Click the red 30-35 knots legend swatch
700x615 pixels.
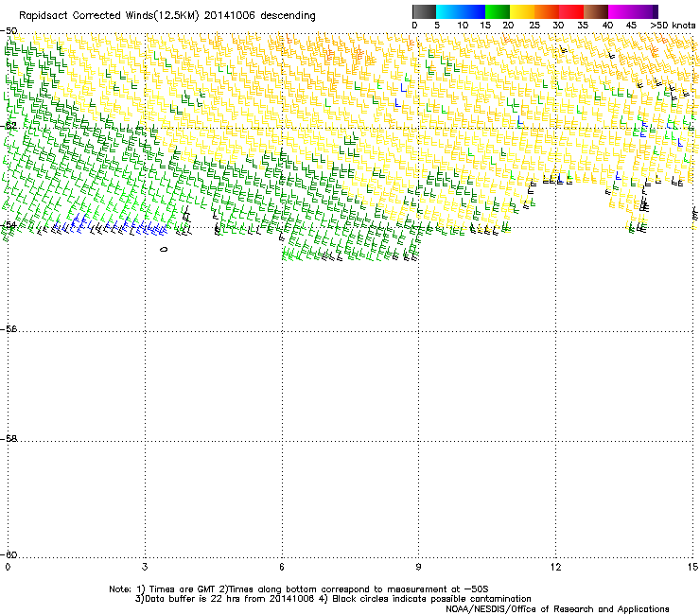pyautogui.click(x=571, y=11)
